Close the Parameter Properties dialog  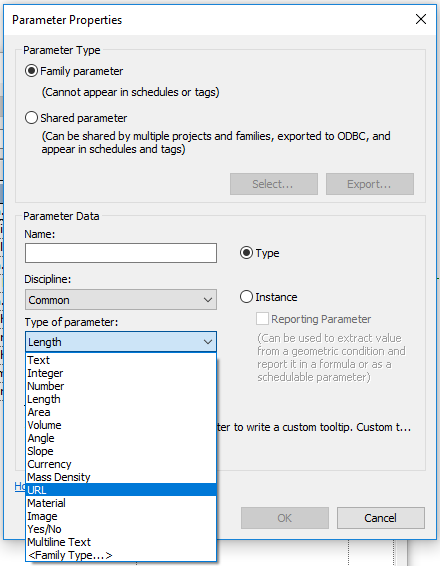(x=421, y=19)
